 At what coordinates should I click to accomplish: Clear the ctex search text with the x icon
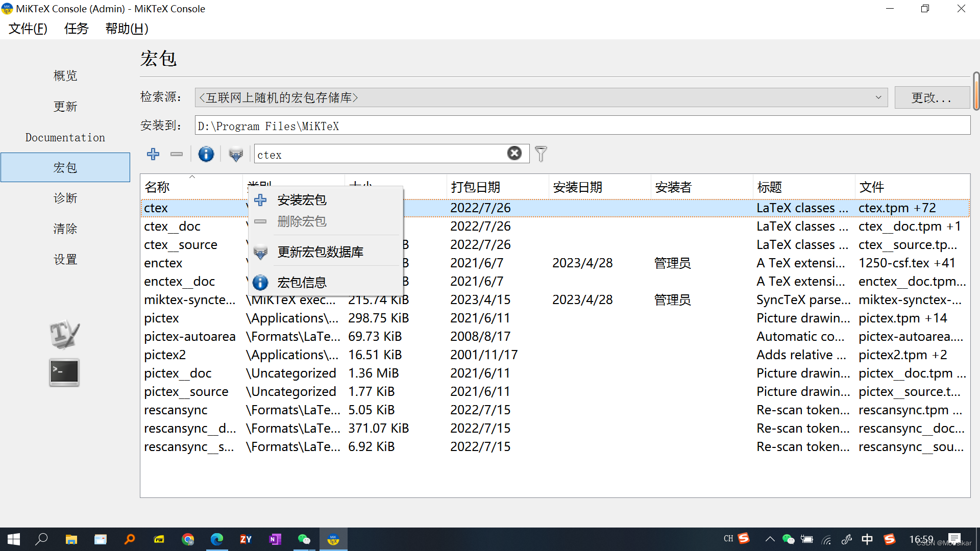pyautogui.click(x=514, y=153)
